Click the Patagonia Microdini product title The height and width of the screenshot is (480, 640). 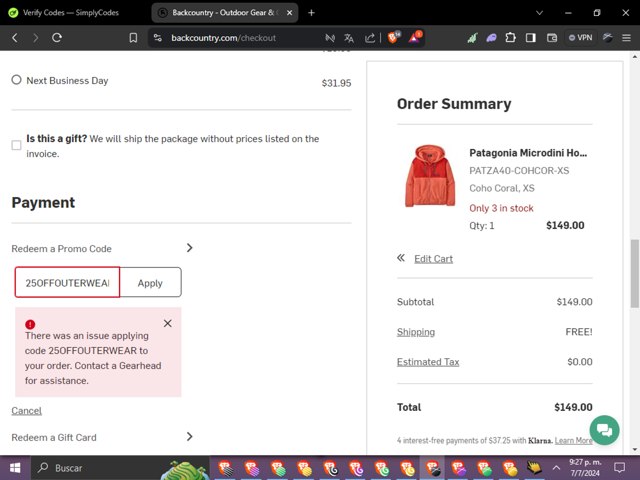528,153
